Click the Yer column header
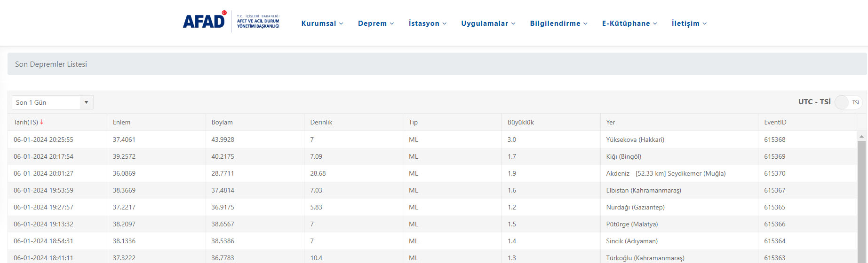This screenshot has width=868, height=263. (x=610, y=122)
